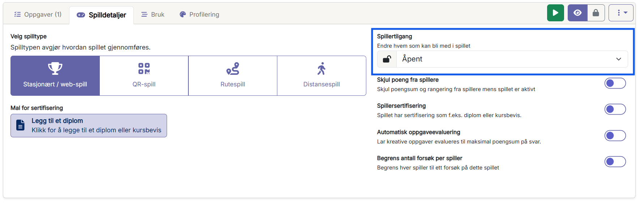
Task: Click the green play game button
Action: click(555, 13)
